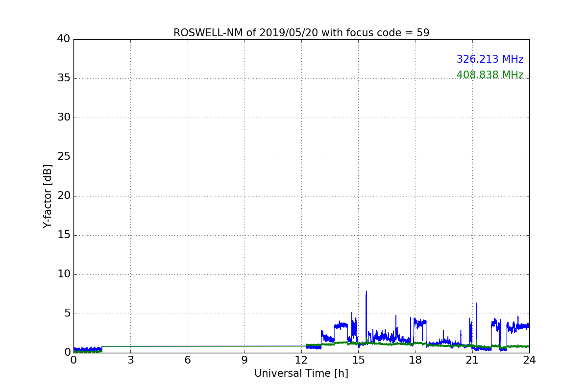This screenshot has width=588, height=392.
Task: Click x-axis tick label '12'
Action: pyautogui.click(x=301, y=360)
